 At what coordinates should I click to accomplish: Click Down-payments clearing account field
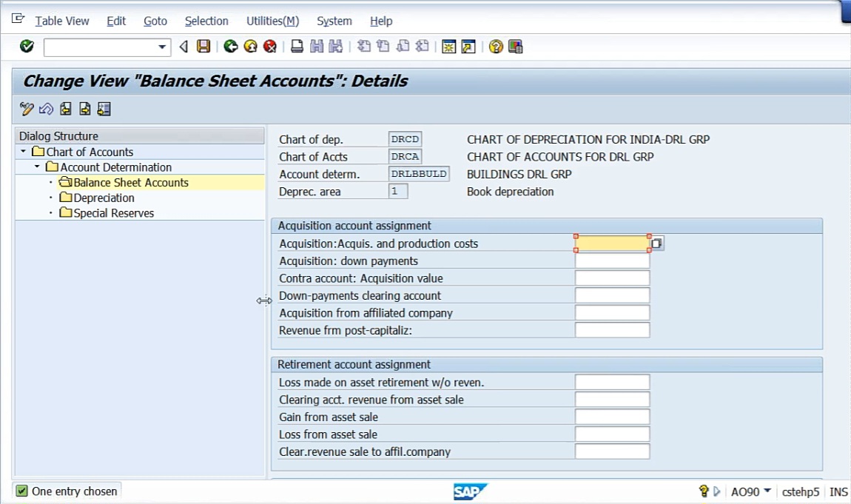(x=612, y=296)
